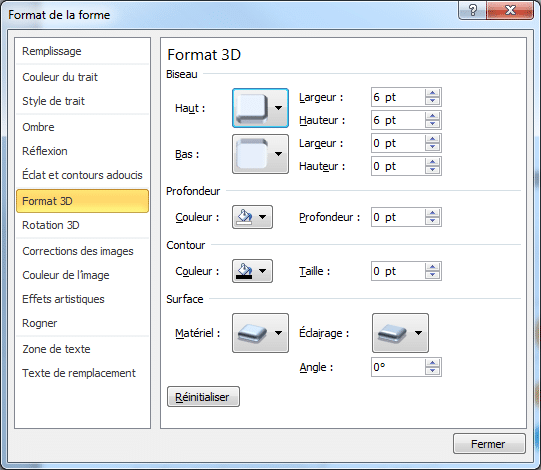The height and width of the screenshot is (470, 541).
Task: Decrease Taille value with down arrow
Action: click(x=432, y=275)
